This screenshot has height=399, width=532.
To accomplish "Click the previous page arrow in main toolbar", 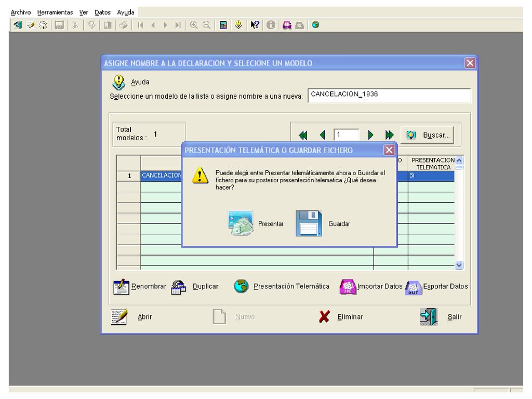I will (x=153, y=25).
